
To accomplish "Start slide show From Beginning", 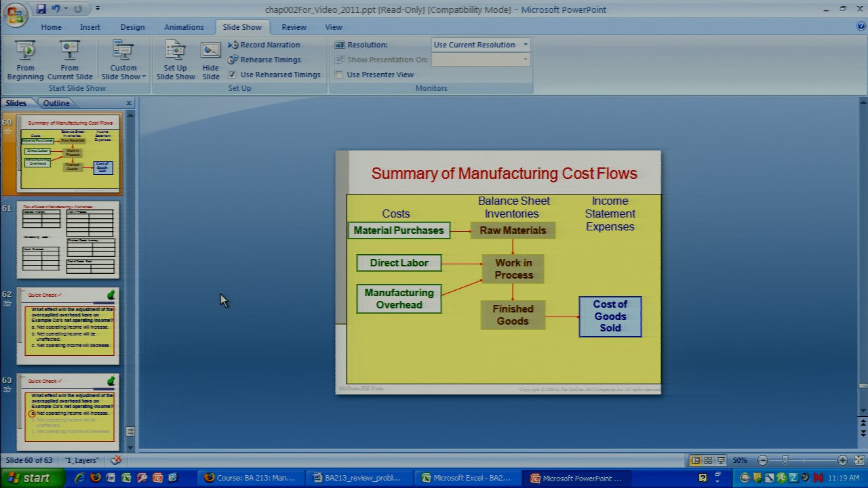I will (x=25, y=60).
